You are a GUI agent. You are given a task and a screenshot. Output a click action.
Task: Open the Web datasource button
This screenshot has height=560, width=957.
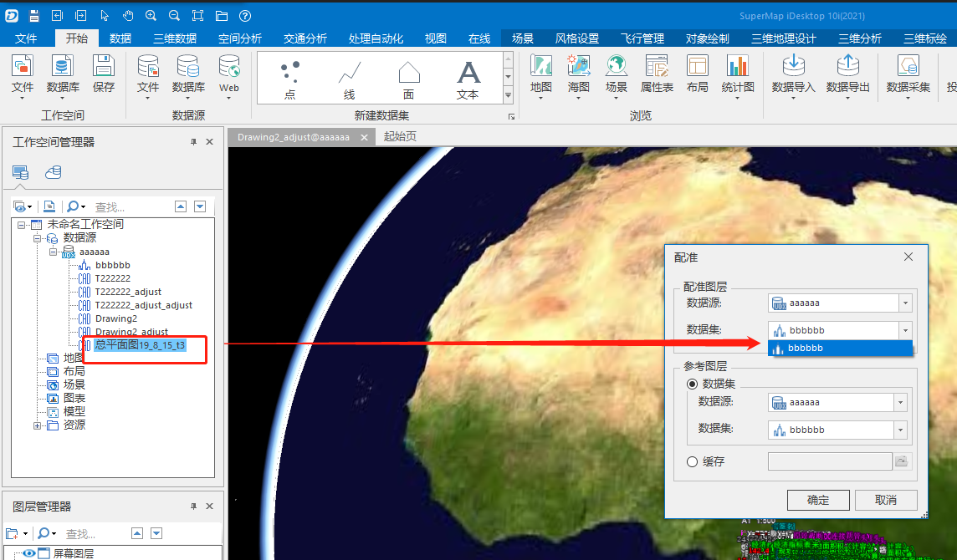229,76
